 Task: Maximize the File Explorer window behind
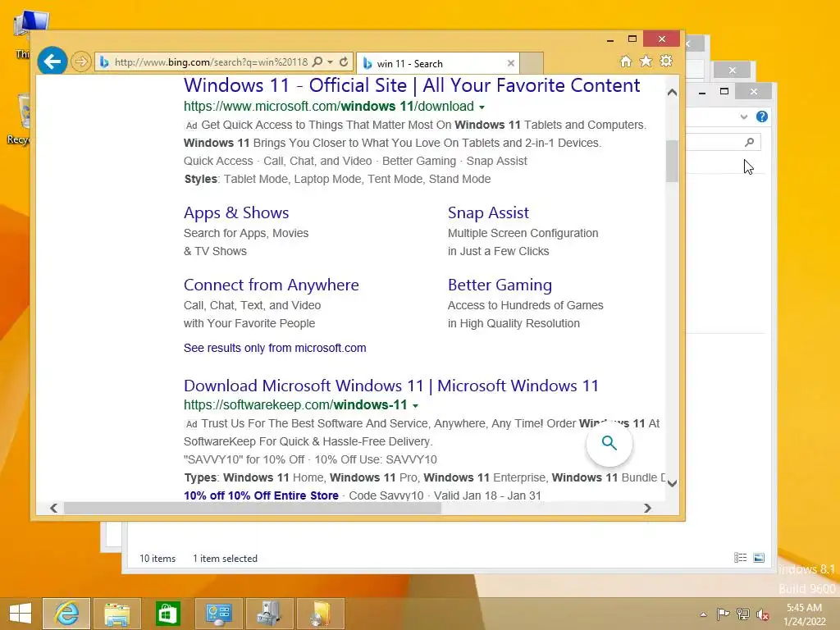point(724,92)
